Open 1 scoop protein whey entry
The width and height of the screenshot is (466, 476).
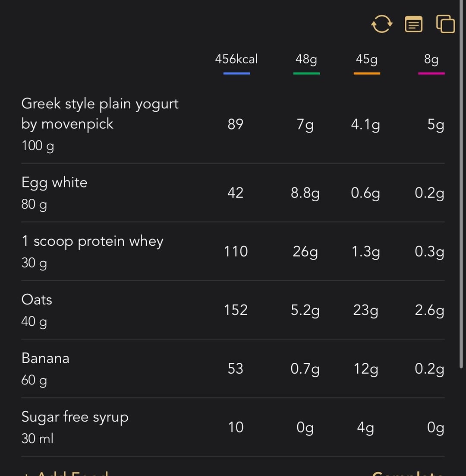point(233,251)
